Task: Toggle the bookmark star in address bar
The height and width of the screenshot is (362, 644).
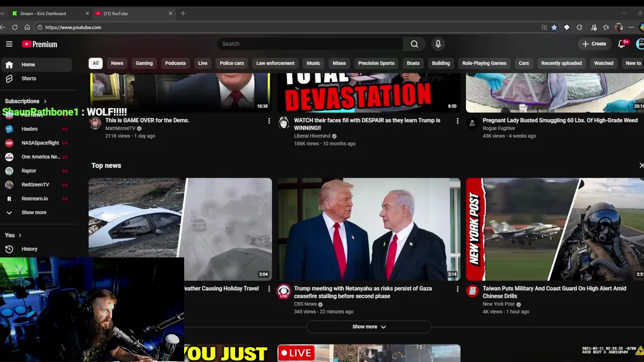Action: point(554,27)
